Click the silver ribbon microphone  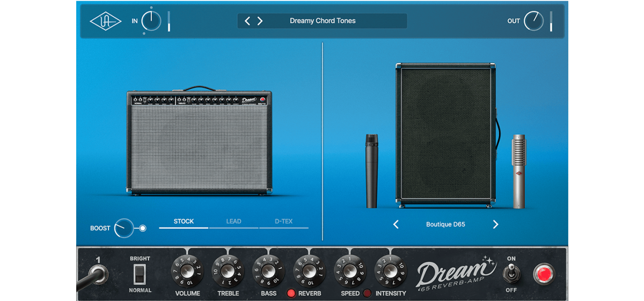tap(518, 171)
